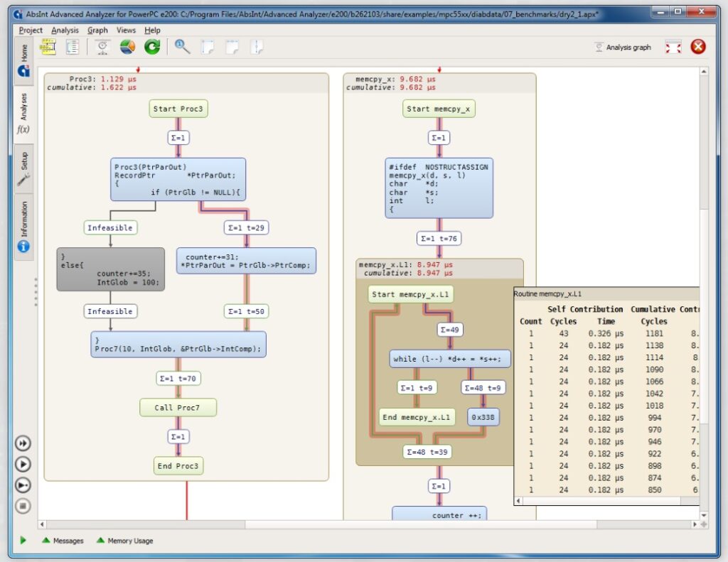Image resolution: width=728 pixels, height=562 pixels.
Task: Click the red arrows fullscreen icon
Action: point(673,48)
